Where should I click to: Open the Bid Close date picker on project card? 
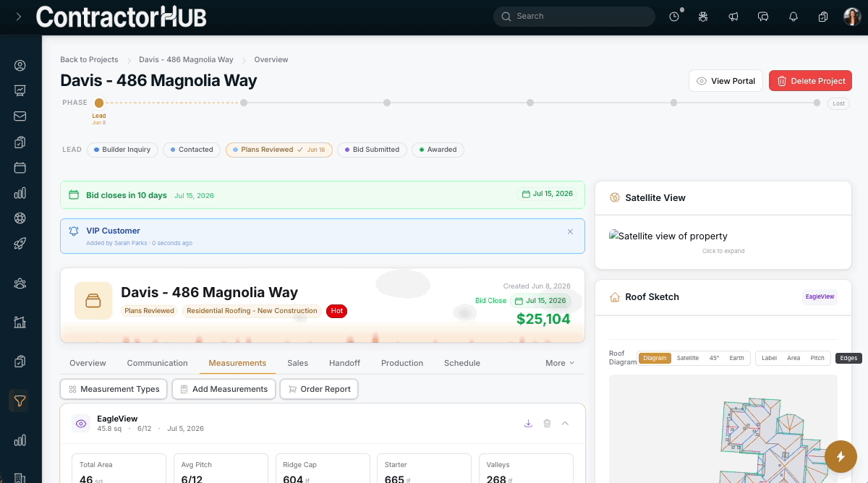coord(540,301)
